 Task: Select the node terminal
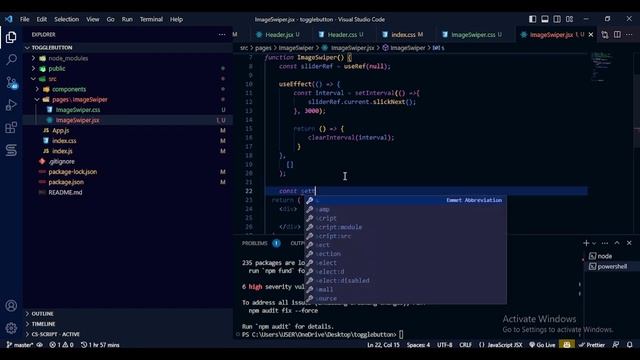pos(604,256)
